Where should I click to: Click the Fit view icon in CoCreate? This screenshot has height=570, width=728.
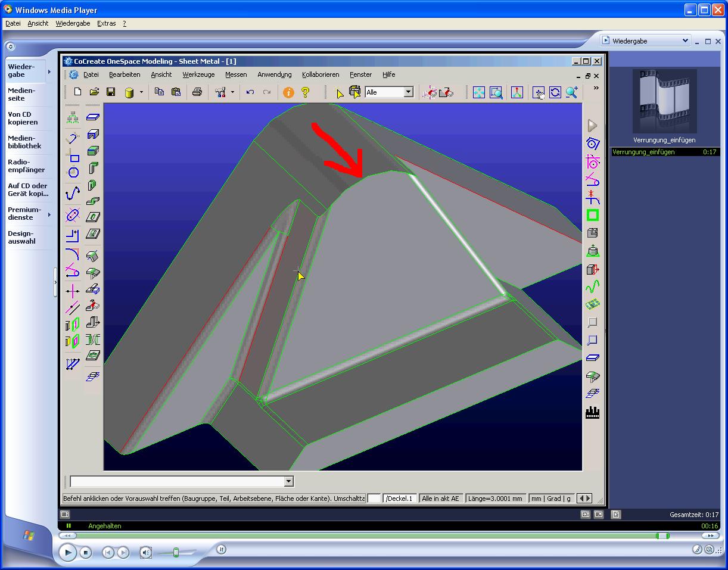[x=479, y=92]
